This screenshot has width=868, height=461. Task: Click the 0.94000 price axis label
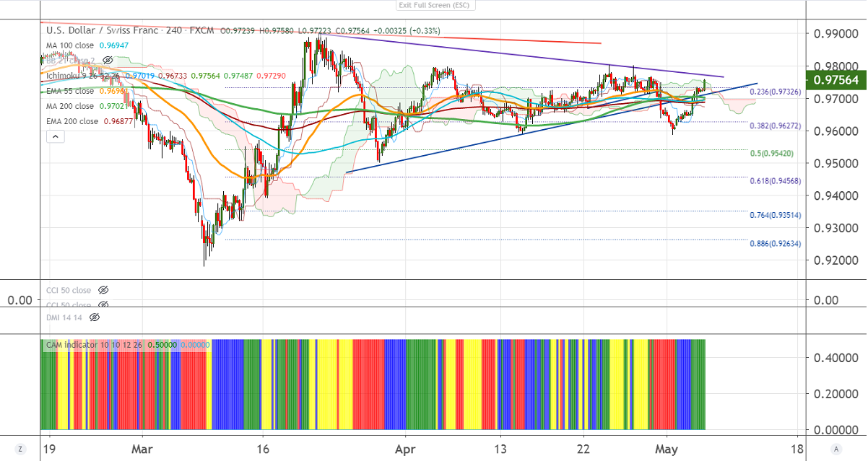(836, 196)
